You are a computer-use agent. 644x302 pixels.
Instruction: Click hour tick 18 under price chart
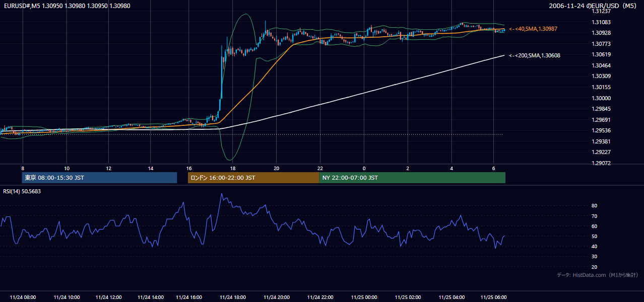233,168
